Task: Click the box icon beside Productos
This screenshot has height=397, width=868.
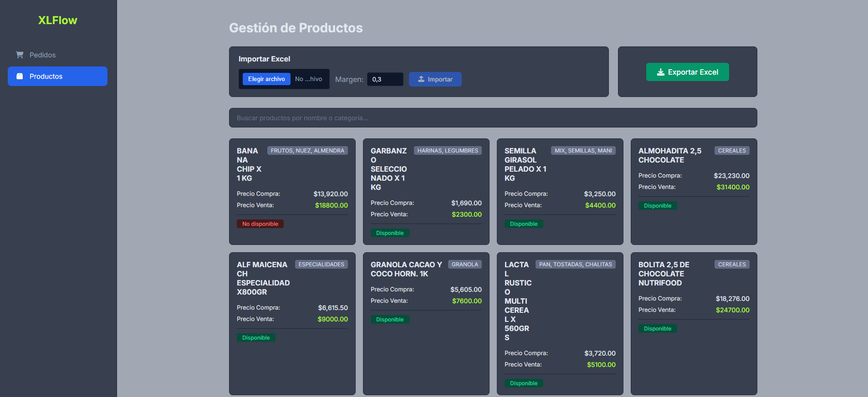Action: (x=20, y=76)
